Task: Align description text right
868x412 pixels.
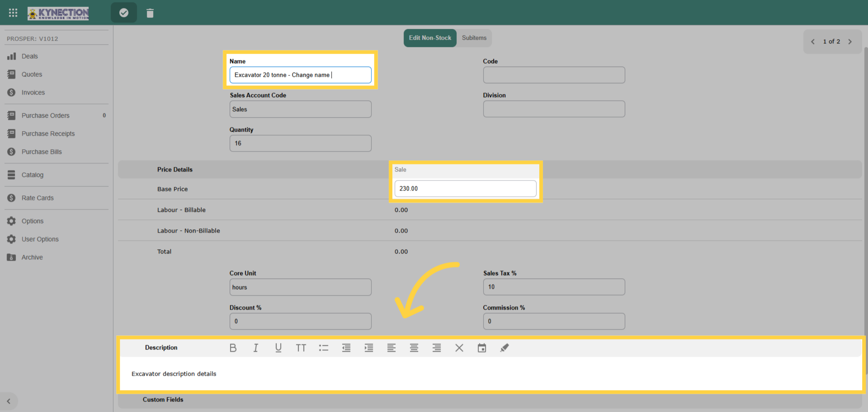Action: [x=437, y=348]
